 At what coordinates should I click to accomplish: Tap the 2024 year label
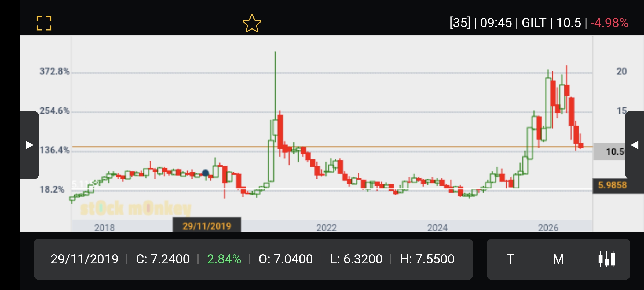pyautogui.click(x=437, y=228)
